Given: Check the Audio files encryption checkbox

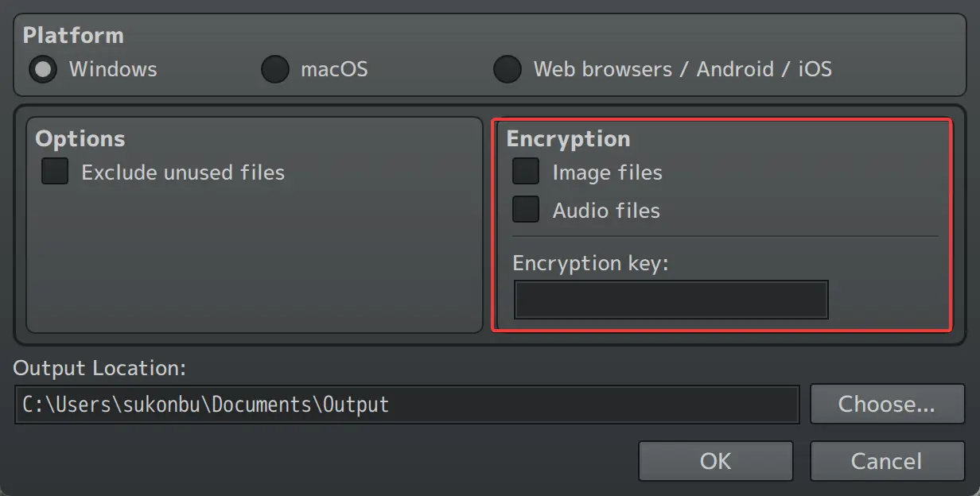Looking at the screenshot, I should click(x=526, y=210).
